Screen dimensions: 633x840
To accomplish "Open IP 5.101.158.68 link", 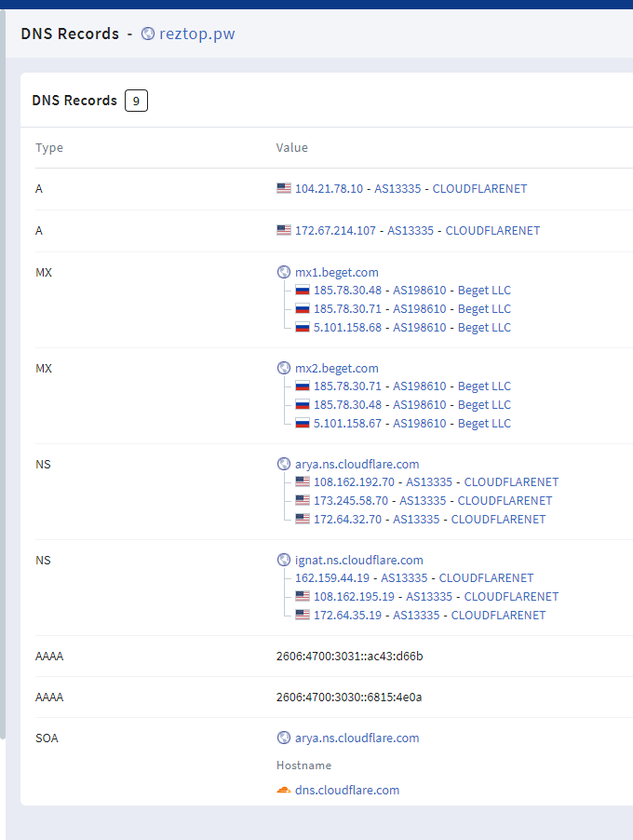I will coord(347,327).
